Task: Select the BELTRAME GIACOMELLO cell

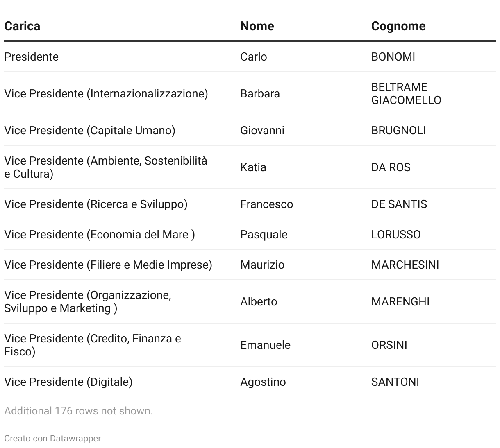Action: pyautogui.click(x=406, y=93)
